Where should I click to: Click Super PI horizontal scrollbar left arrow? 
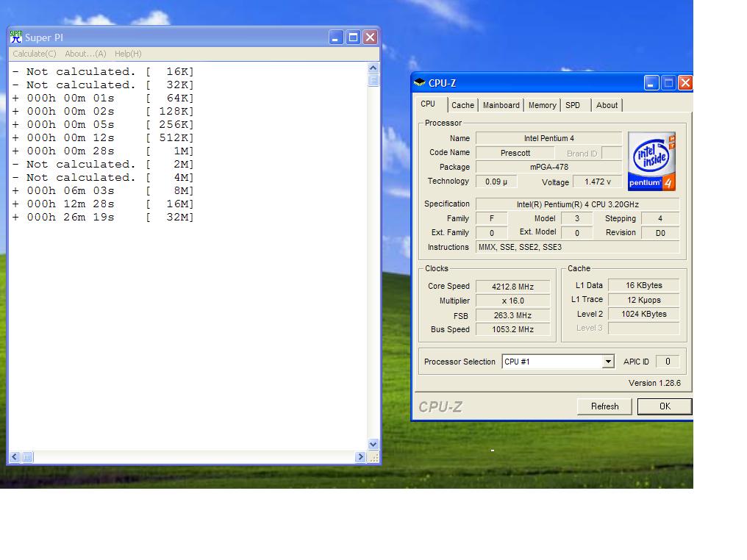click(x=15, y=457)
